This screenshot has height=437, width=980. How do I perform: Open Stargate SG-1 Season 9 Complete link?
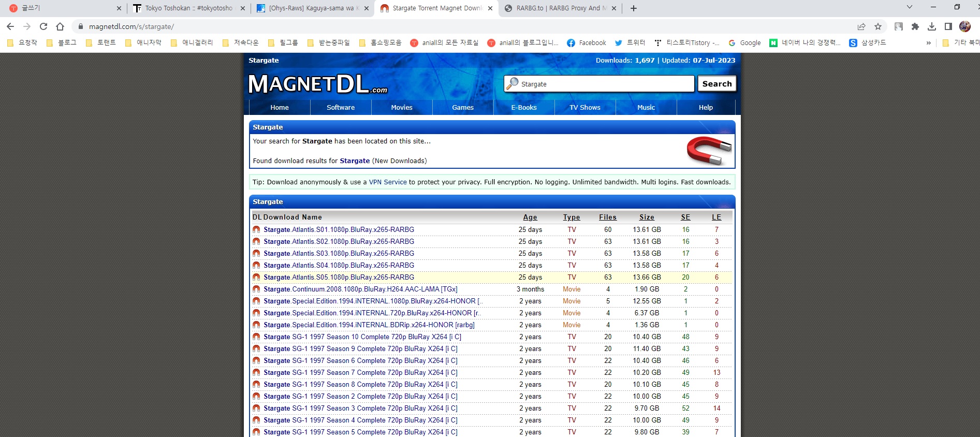[x=360, y=349]
